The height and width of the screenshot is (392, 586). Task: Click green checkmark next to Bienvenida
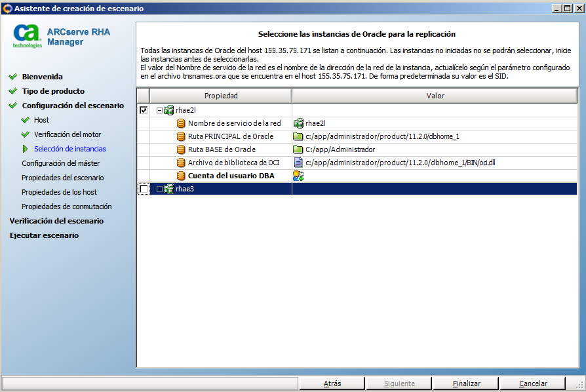click(x=12, y=77)
